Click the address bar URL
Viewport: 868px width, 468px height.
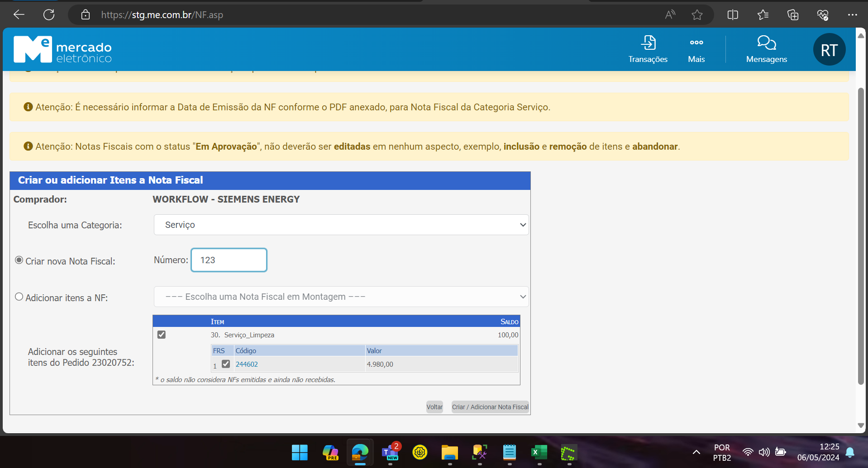162,15
